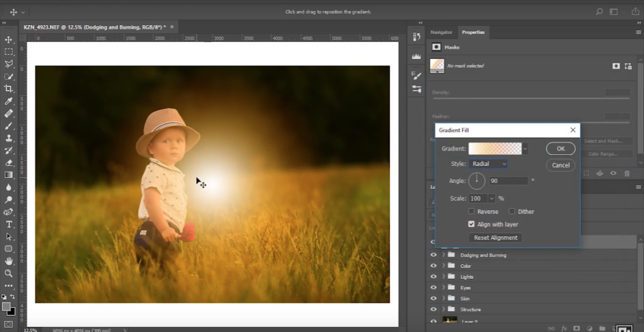
Task: Click the delete mask trash icon
Action: (x=627, y=173)
